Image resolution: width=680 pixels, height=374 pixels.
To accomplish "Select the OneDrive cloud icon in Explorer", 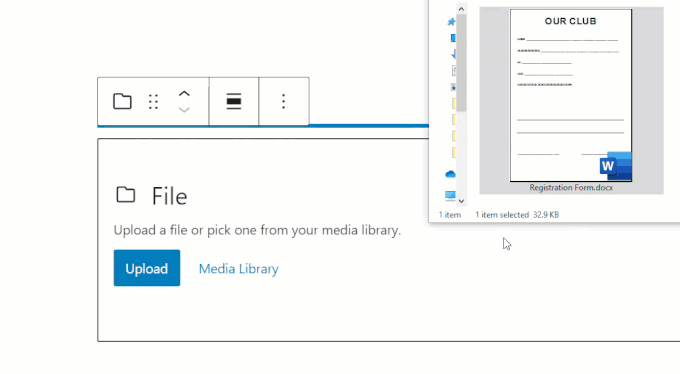I will click(x=451, y=174).
